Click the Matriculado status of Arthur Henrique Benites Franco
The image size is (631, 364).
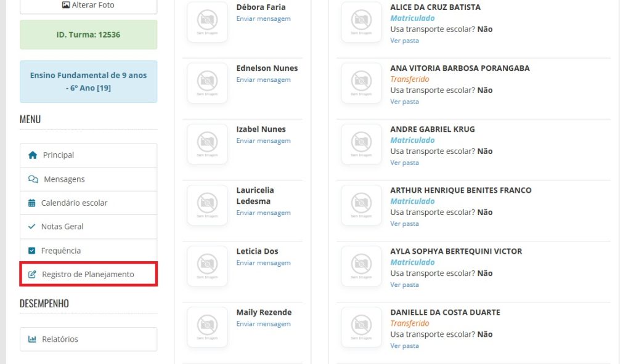[412, 201]
